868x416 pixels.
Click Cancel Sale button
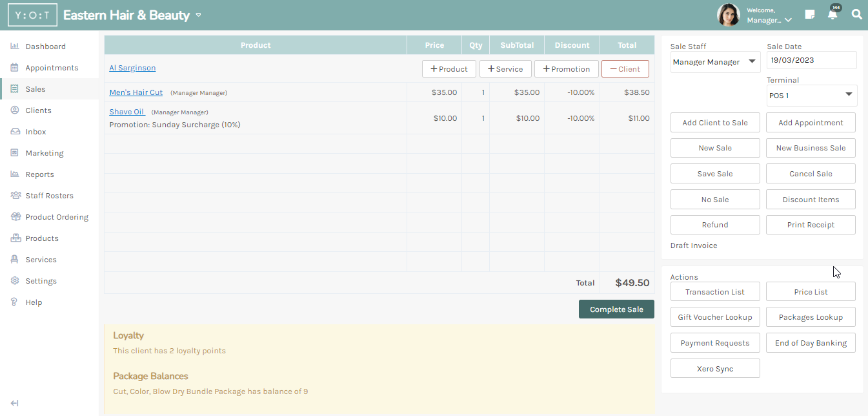pyautogui.click(x=811, y=174)
